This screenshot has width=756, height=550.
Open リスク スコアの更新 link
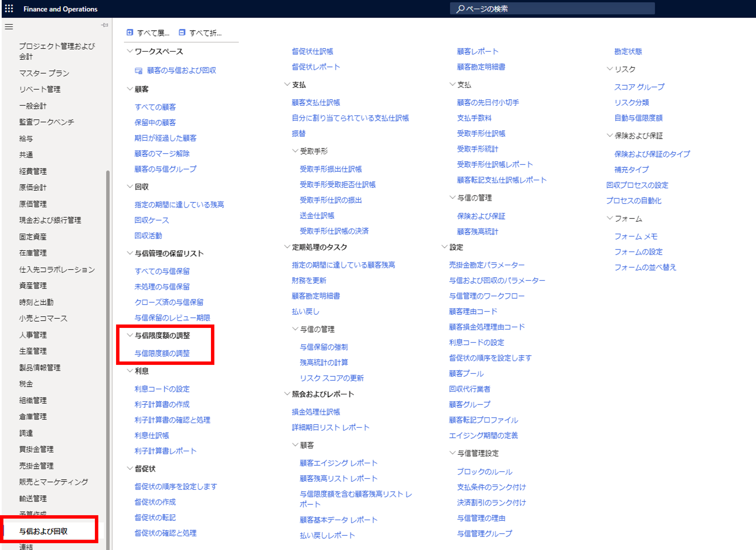coord(332,378)
